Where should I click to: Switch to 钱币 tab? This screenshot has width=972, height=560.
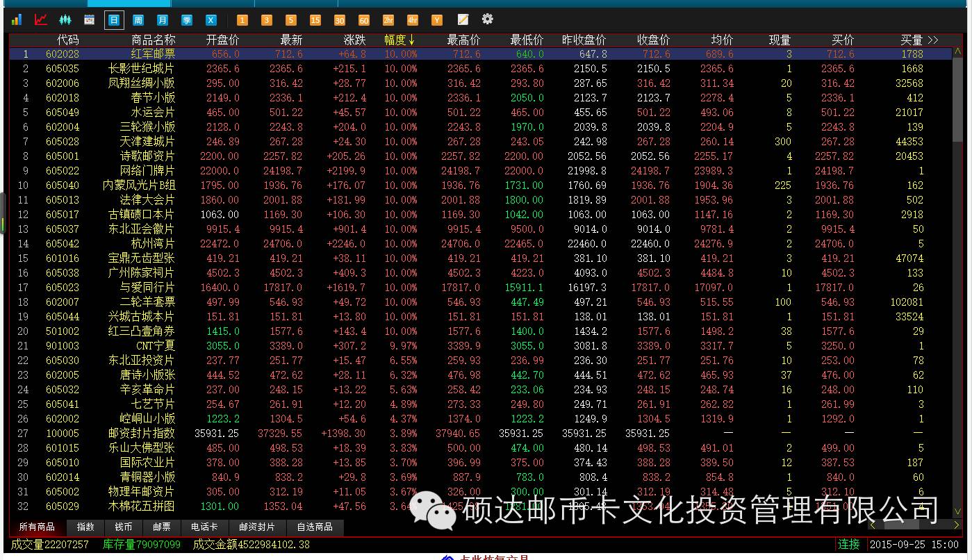pos(124,527)
